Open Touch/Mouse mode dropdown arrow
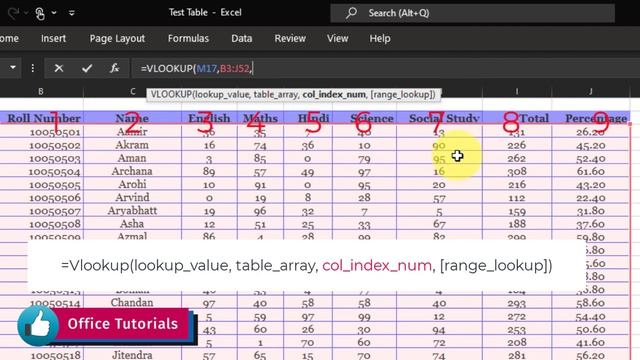The image size is (640, 360). point(54,13)
